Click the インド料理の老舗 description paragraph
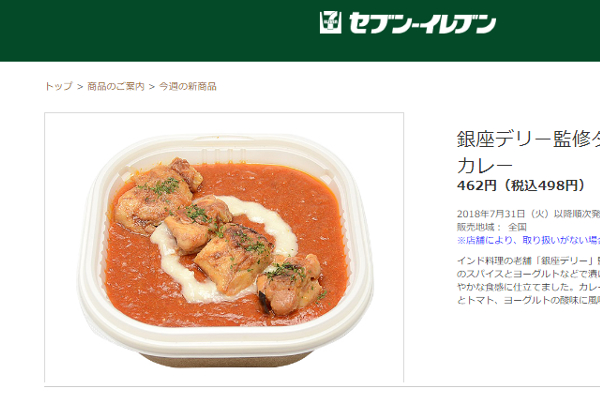The height and width of the screenshot is (400, 600). [528, 281]
